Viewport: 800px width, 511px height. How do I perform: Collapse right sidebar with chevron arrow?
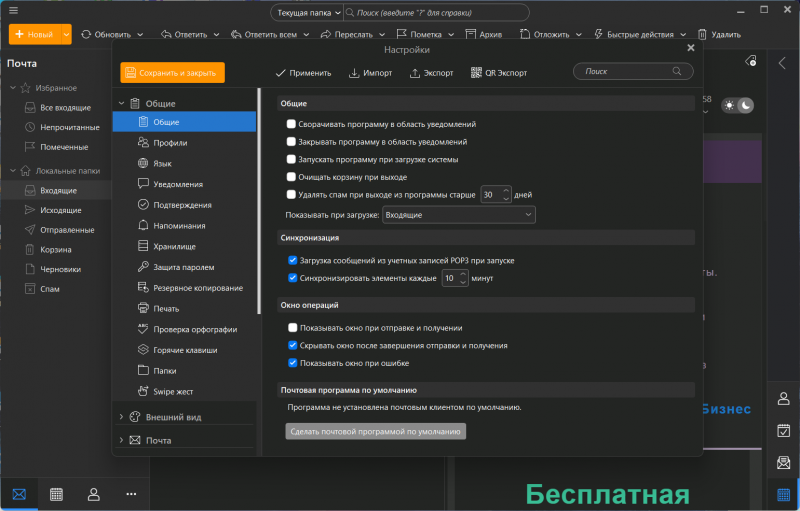(782, 63)
